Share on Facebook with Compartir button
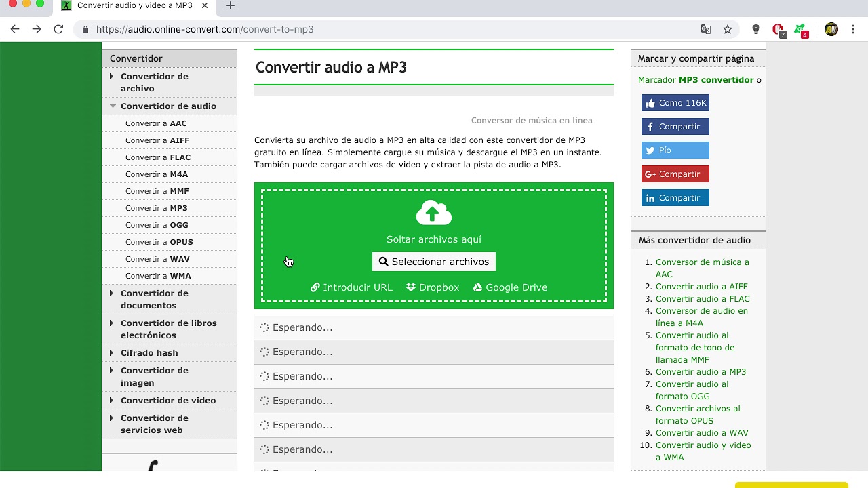Viewport: 868px width, 488px height. (675, 127)
